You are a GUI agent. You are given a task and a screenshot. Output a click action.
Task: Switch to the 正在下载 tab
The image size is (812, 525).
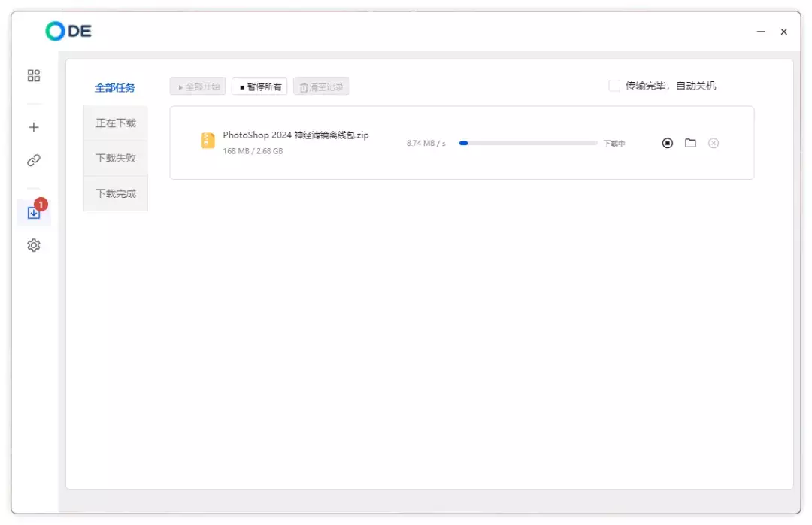[x=116, y=123]
